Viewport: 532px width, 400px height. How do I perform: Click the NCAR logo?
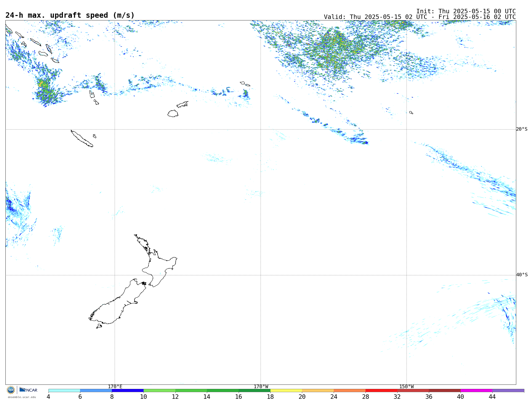28,390
